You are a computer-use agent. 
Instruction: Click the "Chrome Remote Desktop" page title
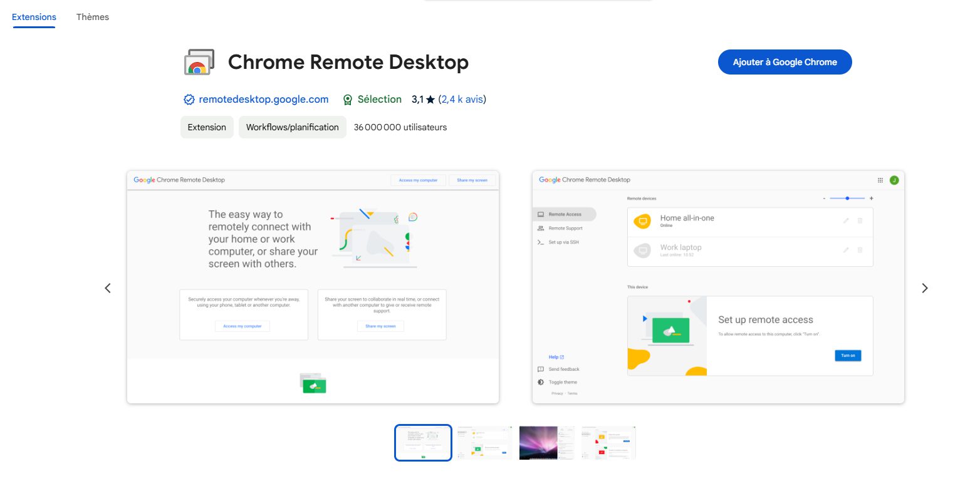(x=348, y=62)
